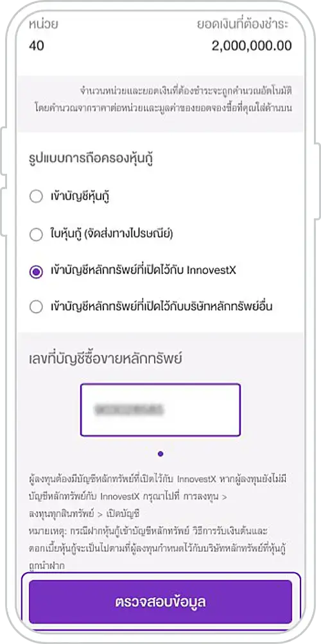Image resolution: width=321 pixels, height=644 pixels.
Task: Click the lower left side phone button
Action: [3, 211]
